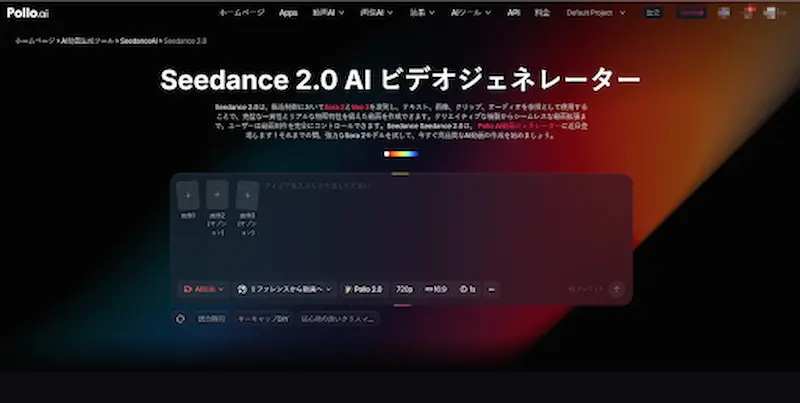Add an image to the third upload slot
Screen dimensions: 800x403
pos(247,194)
